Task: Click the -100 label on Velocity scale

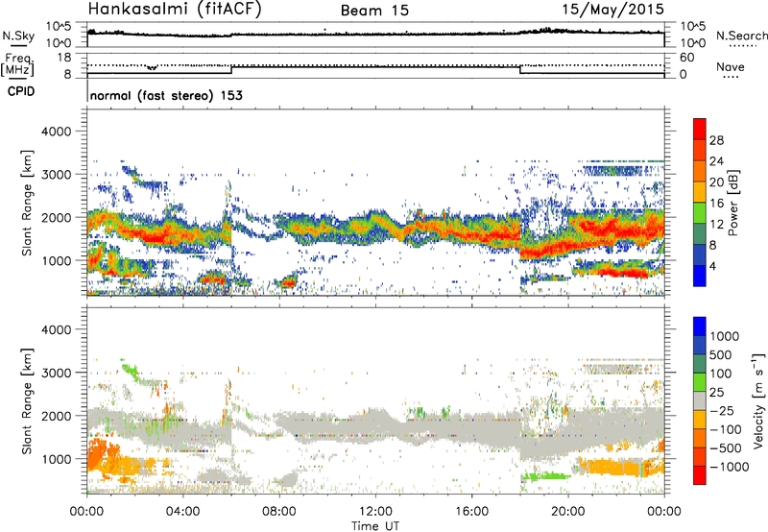Action: pyautogui.click(x=726, y=429)
